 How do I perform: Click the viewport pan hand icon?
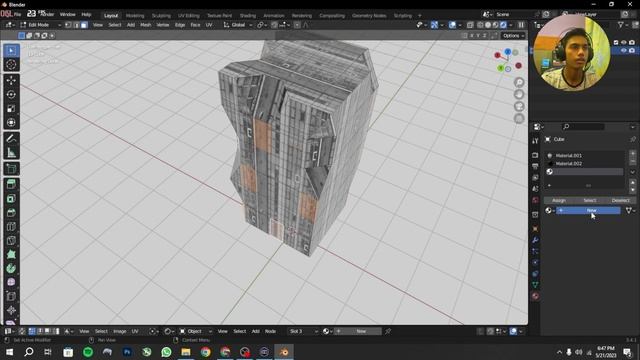[519, 94]
